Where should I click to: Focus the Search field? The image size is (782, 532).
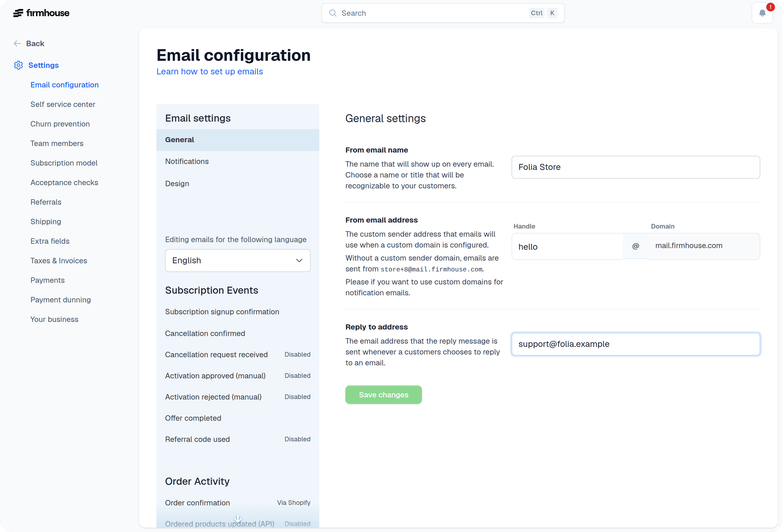click(443, 13)
